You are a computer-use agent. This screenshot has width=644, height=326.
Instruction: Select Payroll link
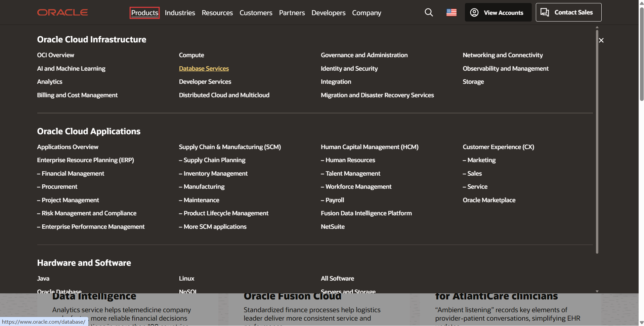[x=332, y=200]
